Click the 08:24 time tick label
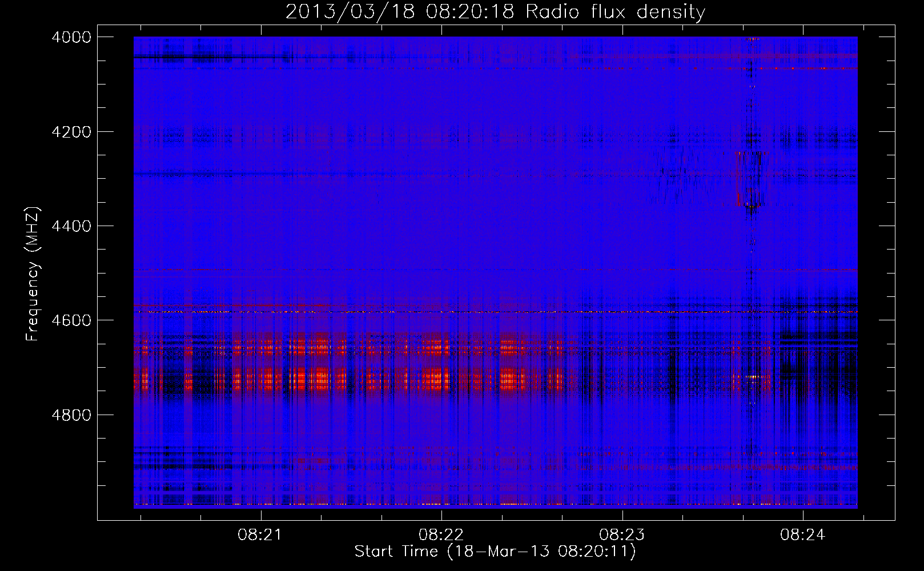 tap(803, 535)
